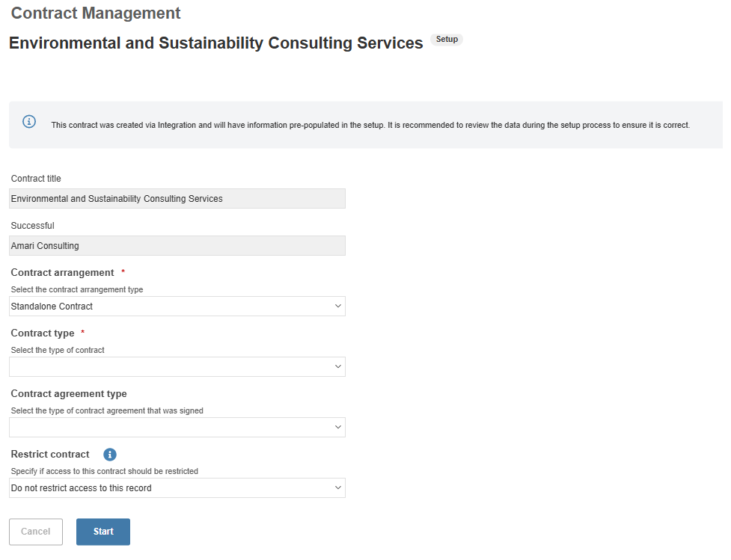Click the Contract title read-only field
Image resolution: width=731 pixels, height=560 pixels.
[x=177, y=198]
